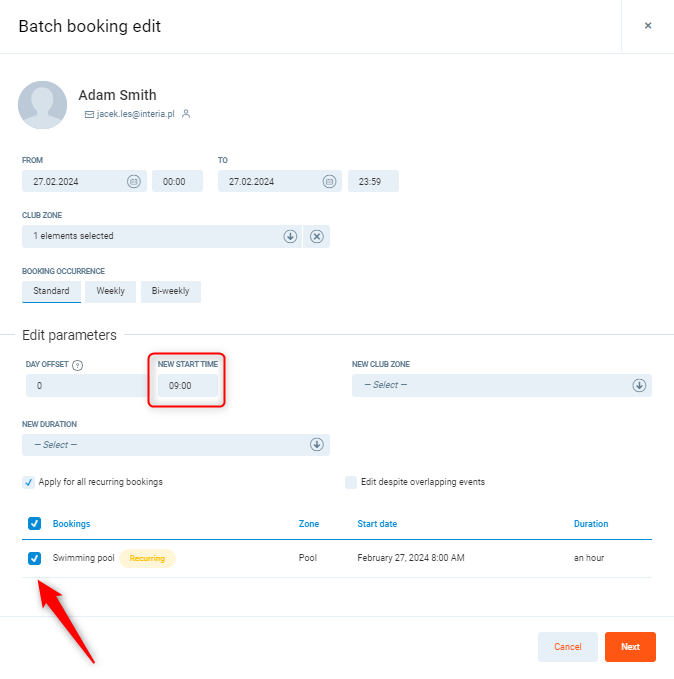This screenshot has width=674, height=679.
Task: Toggle the select-all bookings header checkbox
Action: [35, 523]
